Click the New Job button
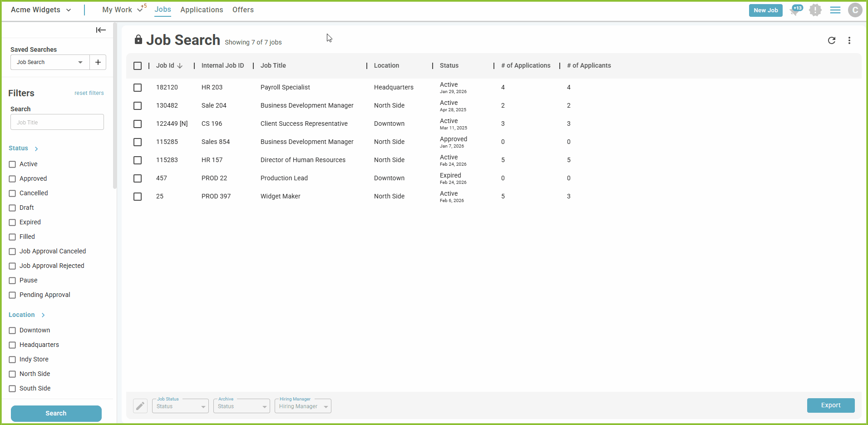 (765, 10)
